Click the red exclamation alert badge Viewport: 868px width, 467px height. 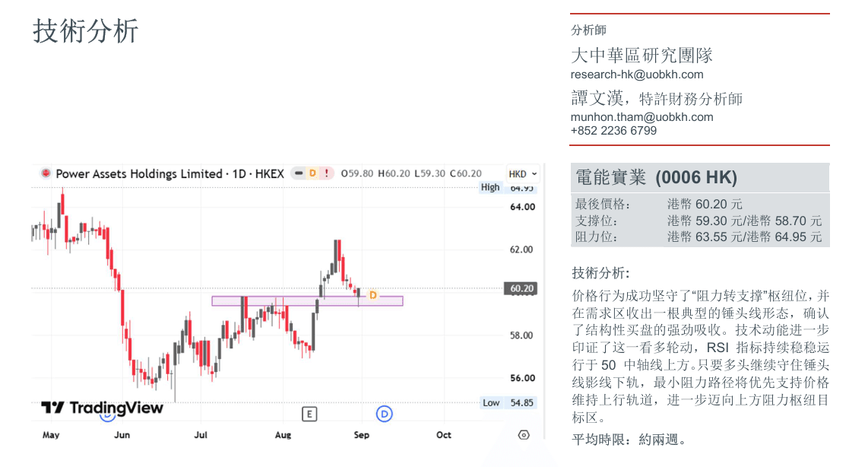click(327, 173)
